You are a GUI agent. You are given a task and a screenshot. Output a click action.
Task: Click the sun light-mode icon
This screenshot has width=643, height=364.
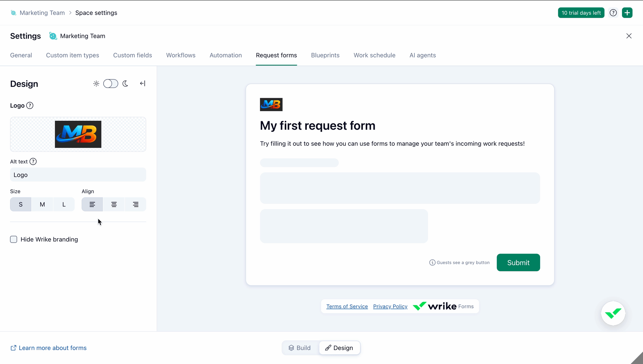[96, 84]
